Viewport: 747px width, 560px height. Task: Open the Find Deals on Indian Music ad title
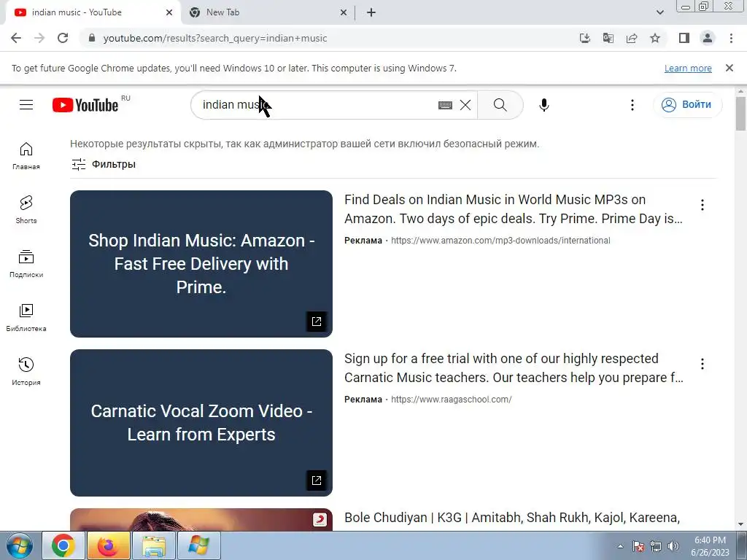pyautogui.click(x=514, y=209)
